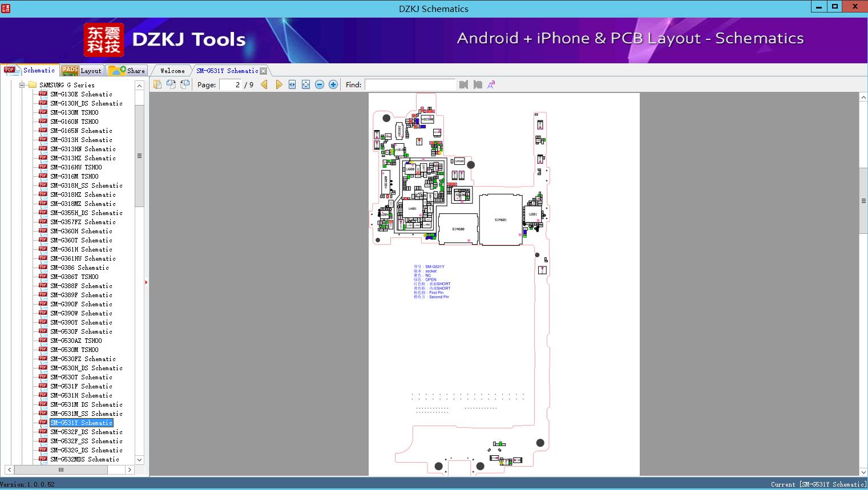Zoom in on the schematic
The height and width of the screenshot is (490, 868).
coord(333,84)
